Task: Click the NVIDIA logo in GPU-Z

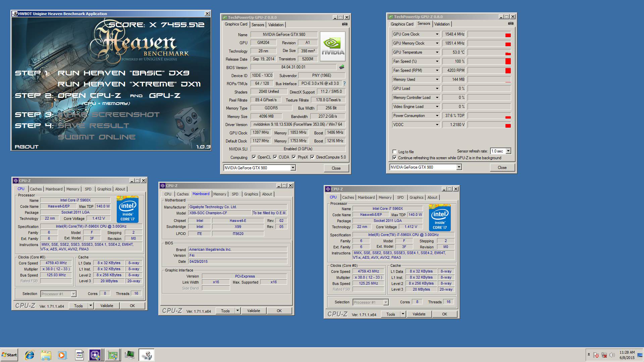Action: 333,46
